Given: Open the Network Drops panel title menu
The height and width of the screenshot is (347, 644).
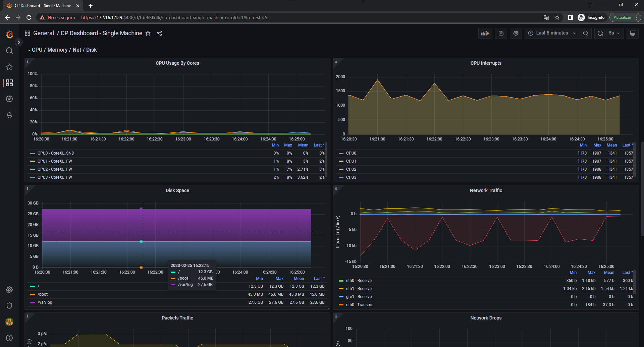Looking at the screenshot, I should coord(486,318).
